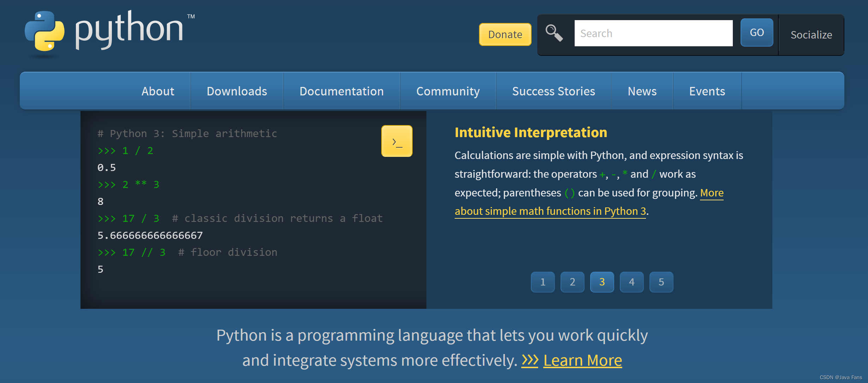Click the triple-arrow icon before Learn More
Image resolution: width=868 pixels, height=383 pixels.
coord(530,360)
